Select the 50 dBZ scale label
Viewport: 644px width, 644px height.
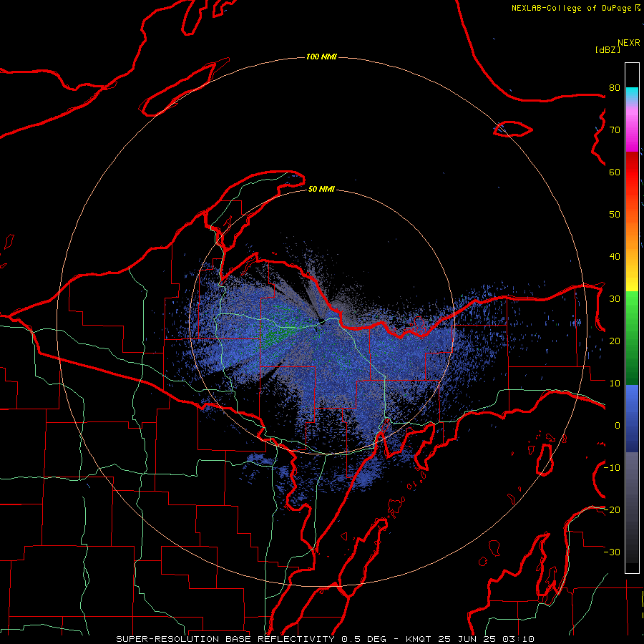615,215
